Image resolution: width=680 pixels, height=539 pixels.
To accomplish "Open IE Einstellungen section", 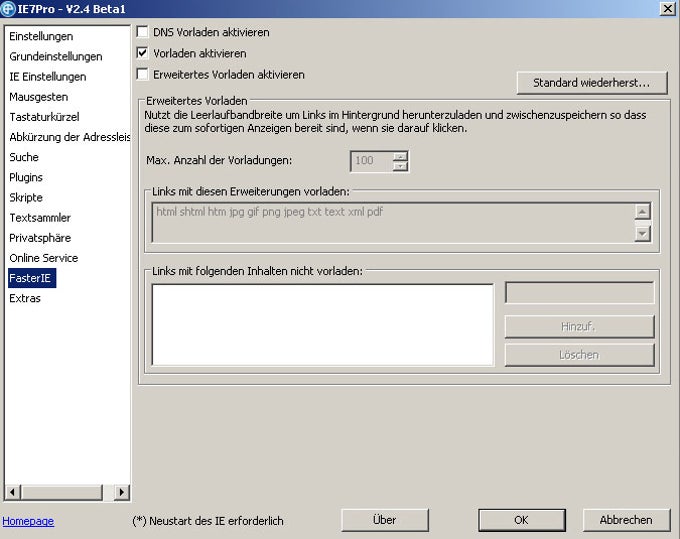I will [x=48, y=77].
